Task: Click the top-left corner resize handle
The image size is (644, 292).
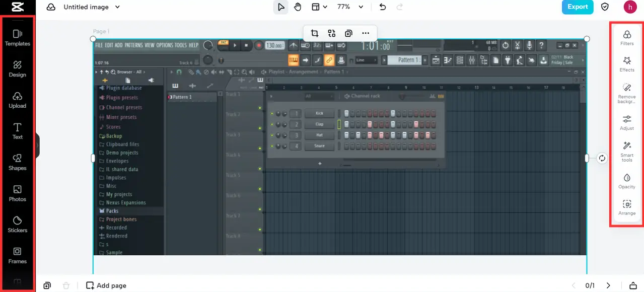Action: click(x=93, y=39)
